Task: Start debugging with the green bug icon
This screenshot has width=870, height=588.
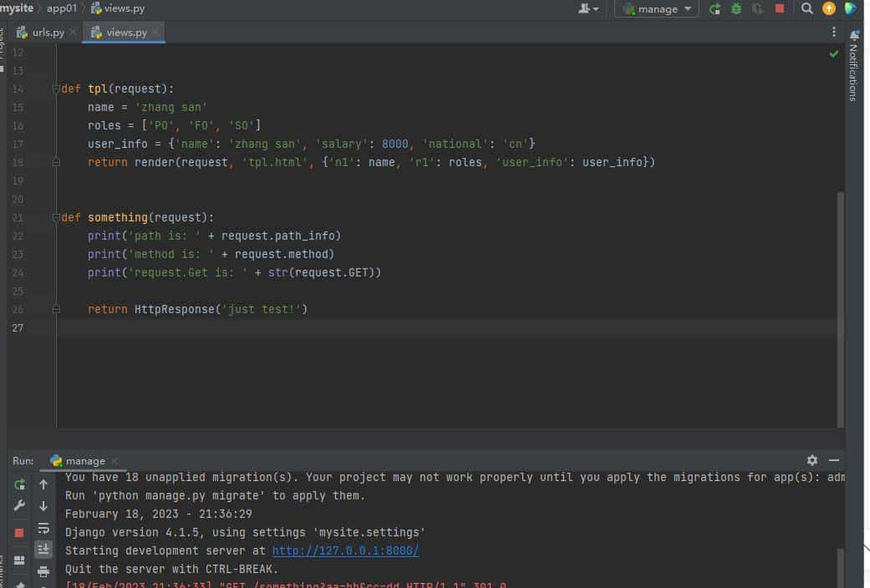Action: point(736,9)
